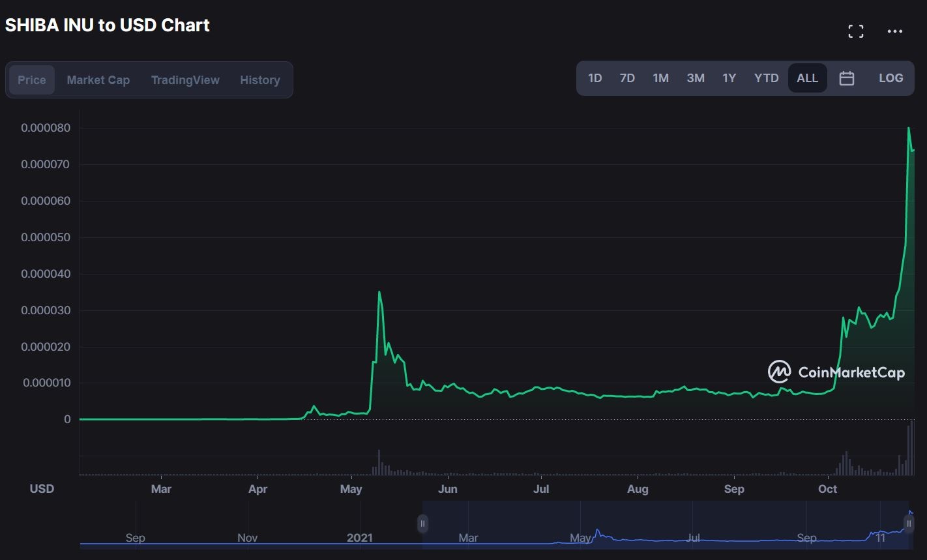
Task: Grab the left range slider handle
Action: coord(422,523)
